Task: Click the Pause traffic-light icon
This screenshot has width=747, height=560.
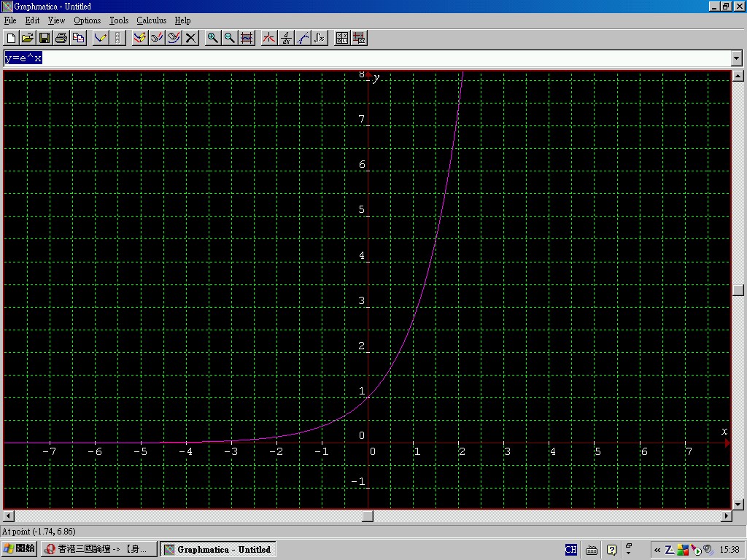Action: pyautogui.click(x=117, y=38)
